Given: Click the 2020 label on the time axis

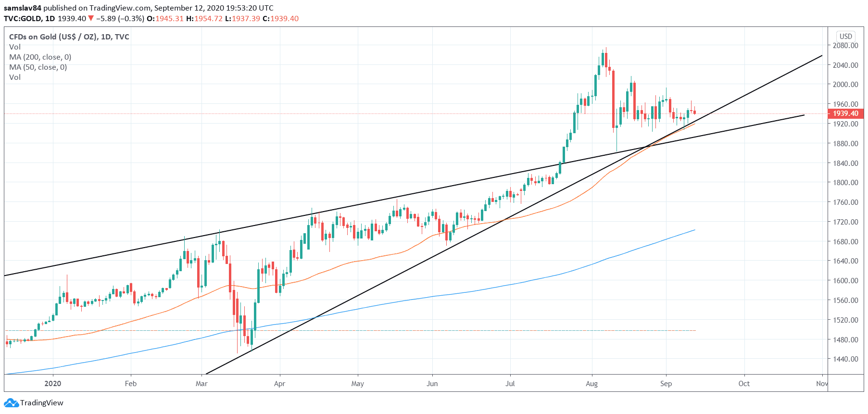Looking at the screenshot, I should [x=52, y=383].
